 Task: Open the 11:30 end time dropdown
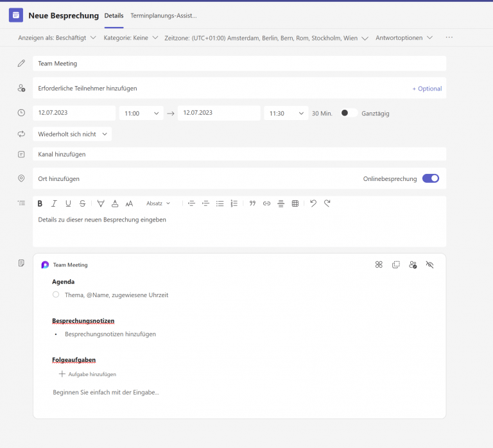[286, 113]
